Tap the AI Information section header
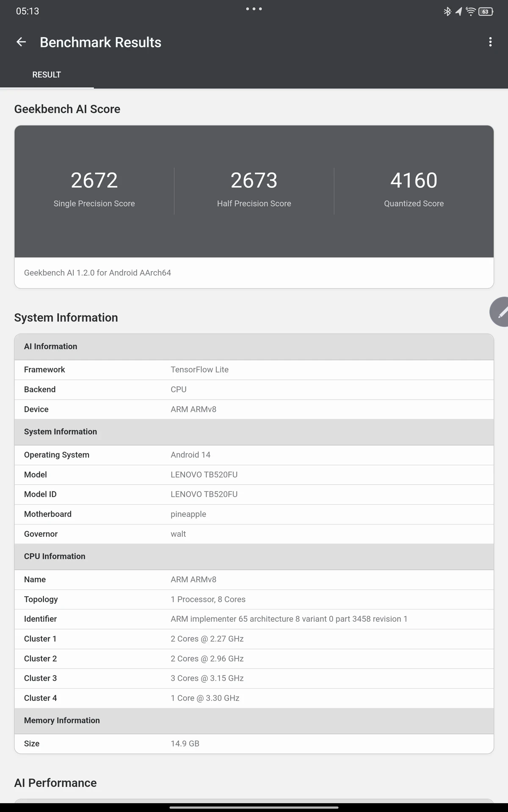 (x=254, y=347)
